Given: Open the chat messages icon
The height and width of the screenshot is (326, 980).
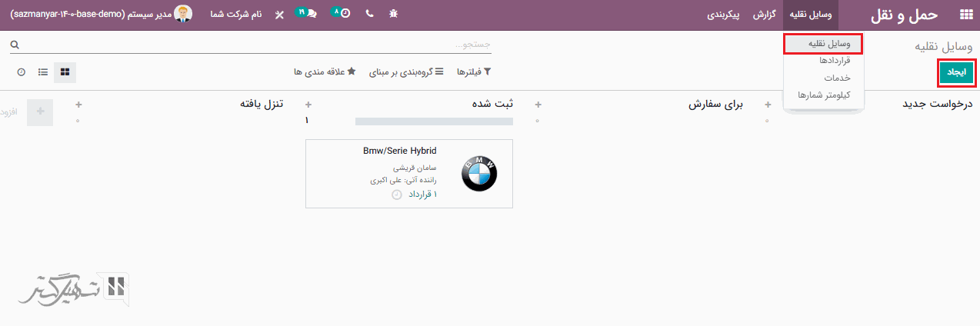Looking at the screenshot, I should [x=310, y=15].
